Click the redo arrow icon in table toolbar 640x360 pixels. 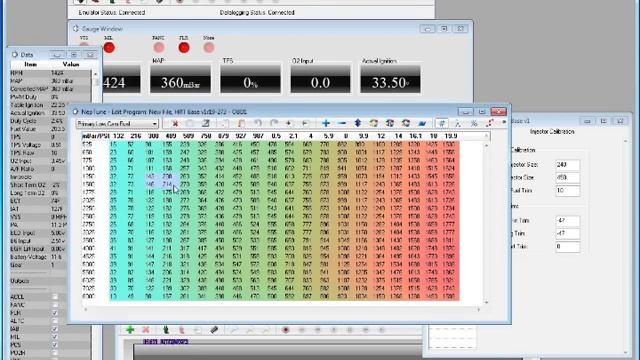274,123
